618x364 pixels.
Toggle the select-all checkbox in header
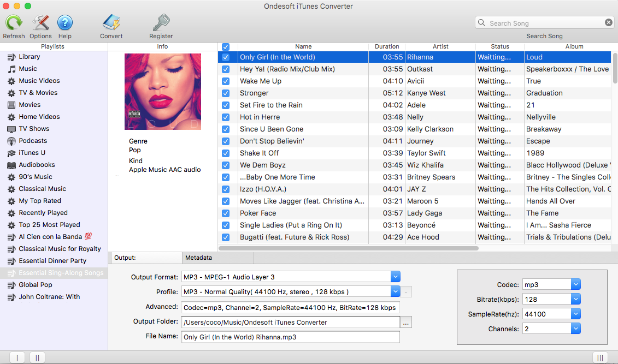(226, 47)
